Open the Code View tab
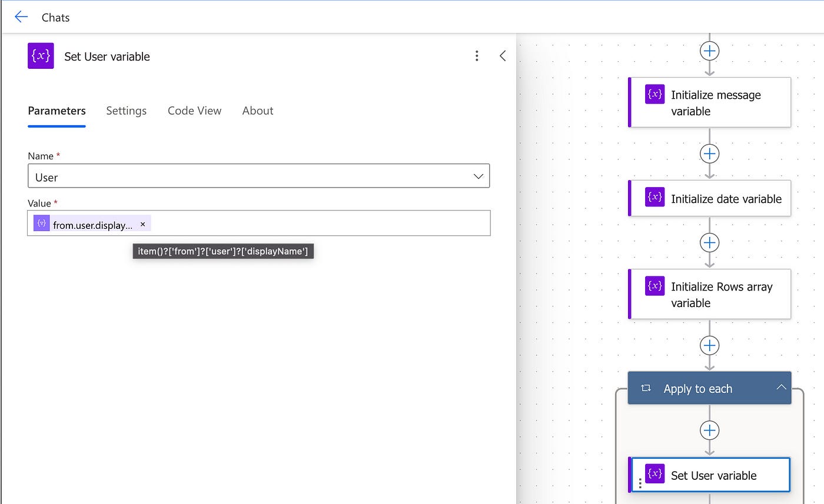The height and width of the screenshot is (504, 824). [194, 111]
